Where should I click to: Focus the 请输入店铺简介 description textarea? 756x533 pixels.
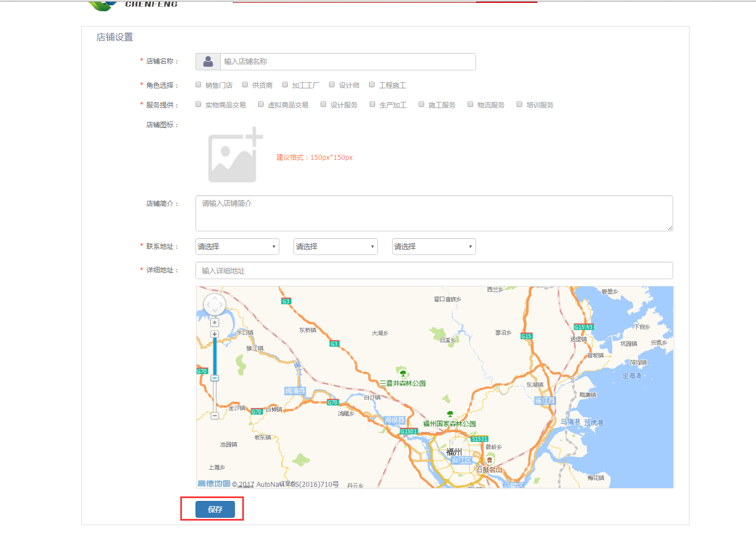tap(434, 213)
